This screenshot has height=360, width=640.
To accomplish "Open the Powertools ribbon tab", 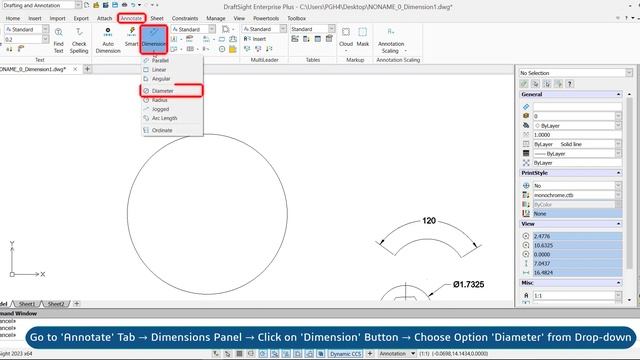I will click(x=266, y=18).
